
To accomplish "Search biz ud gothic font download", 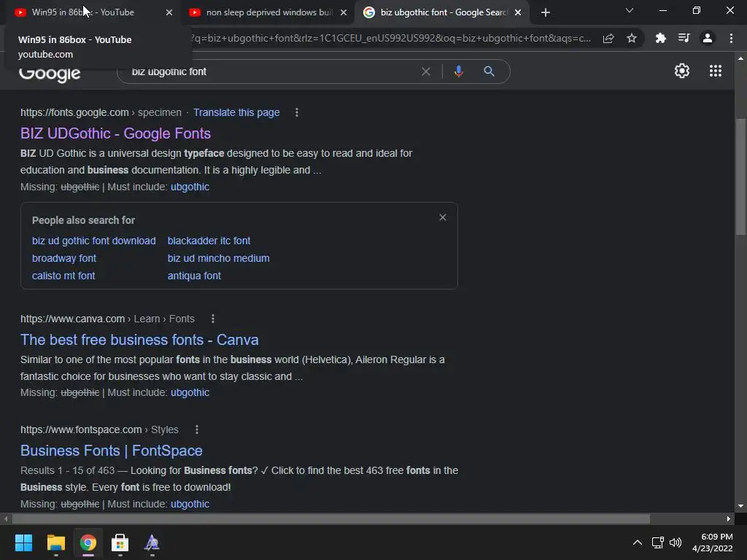I will click(x=94, y=241).
